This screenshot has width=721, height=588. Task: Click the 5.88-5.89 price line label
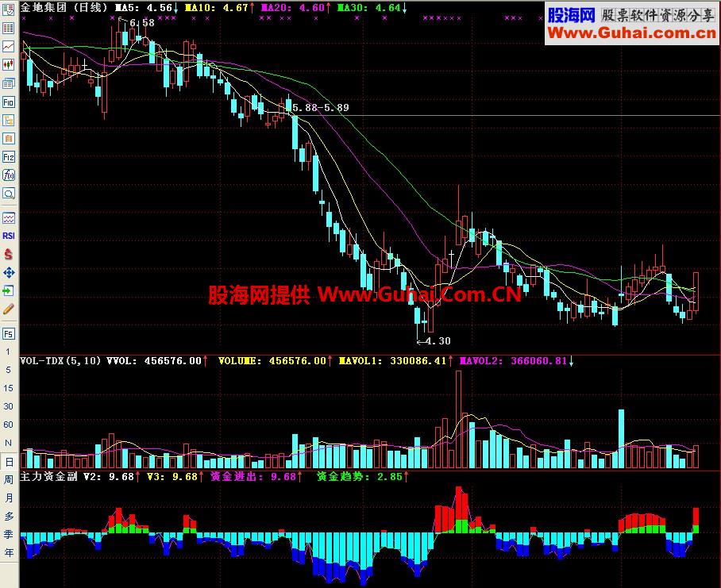tap(321, 107)
